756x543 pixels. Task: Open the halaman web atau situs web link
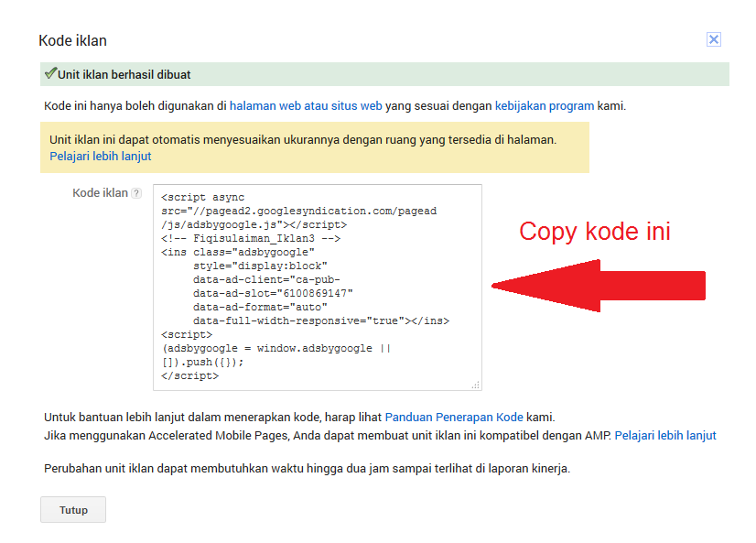pos(306,106)
